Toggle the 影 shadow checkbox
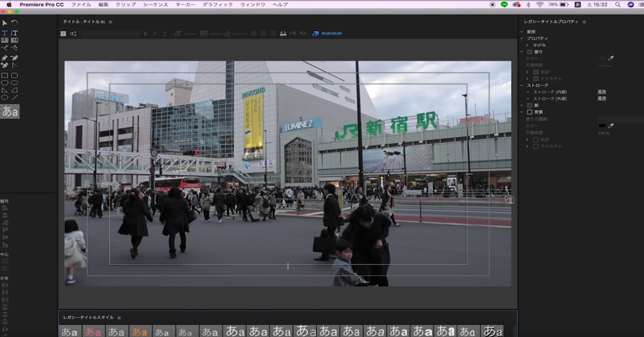Viewport: 644px width, 337px height. tap(530, 106)
